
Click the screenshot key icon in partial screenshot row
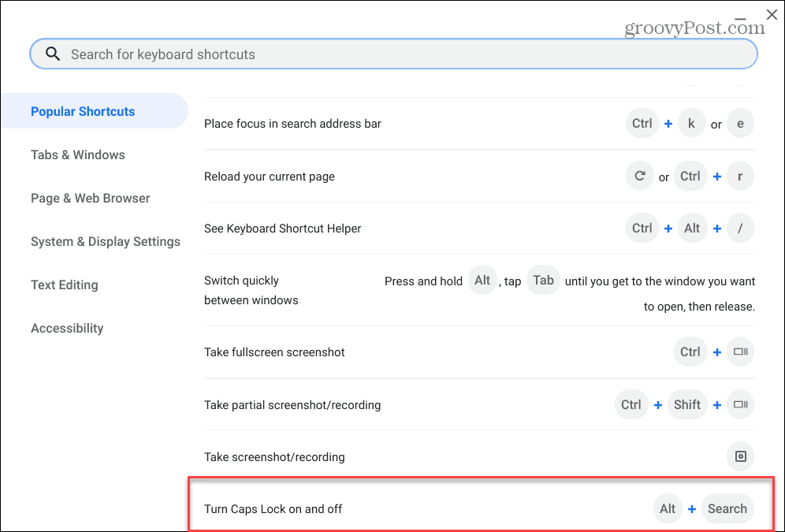pyautogui.click(x=739, y=404)
